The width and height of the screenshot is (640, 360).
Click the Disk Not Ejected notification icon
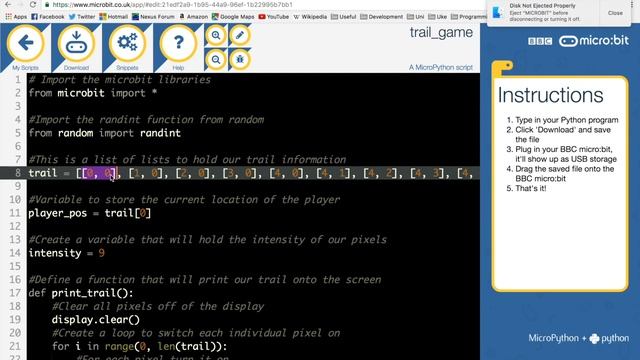coord(498,12)
